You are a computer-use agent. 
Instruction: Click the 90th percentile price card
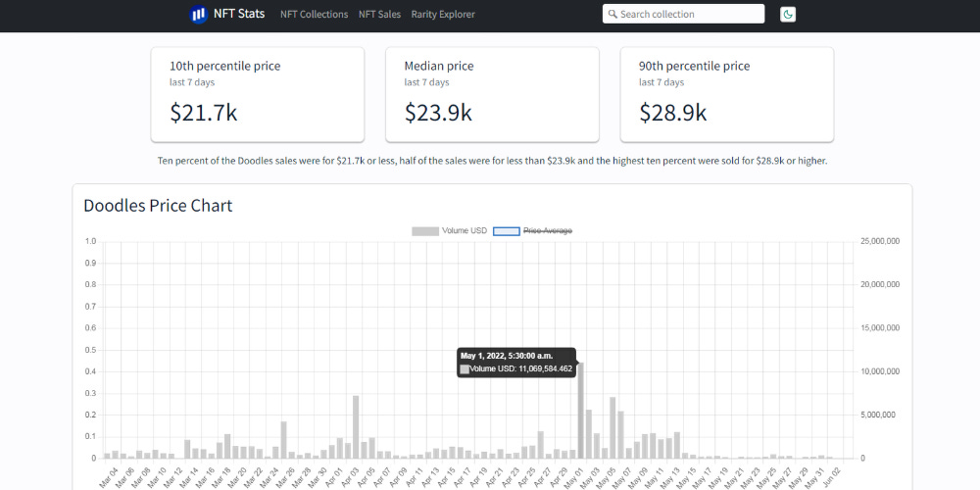tap(727, 94)
